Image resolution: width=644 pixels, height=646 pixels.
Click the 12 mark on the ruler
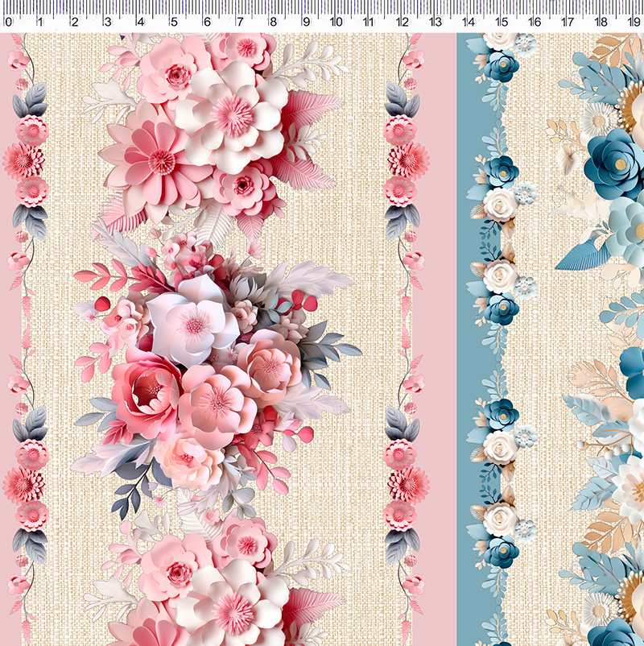tap(402, 22)
